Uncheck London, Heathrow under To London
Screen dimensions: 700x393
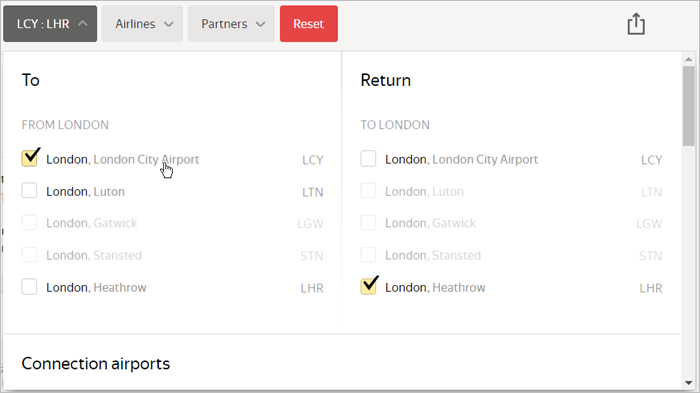coord(369,286)
